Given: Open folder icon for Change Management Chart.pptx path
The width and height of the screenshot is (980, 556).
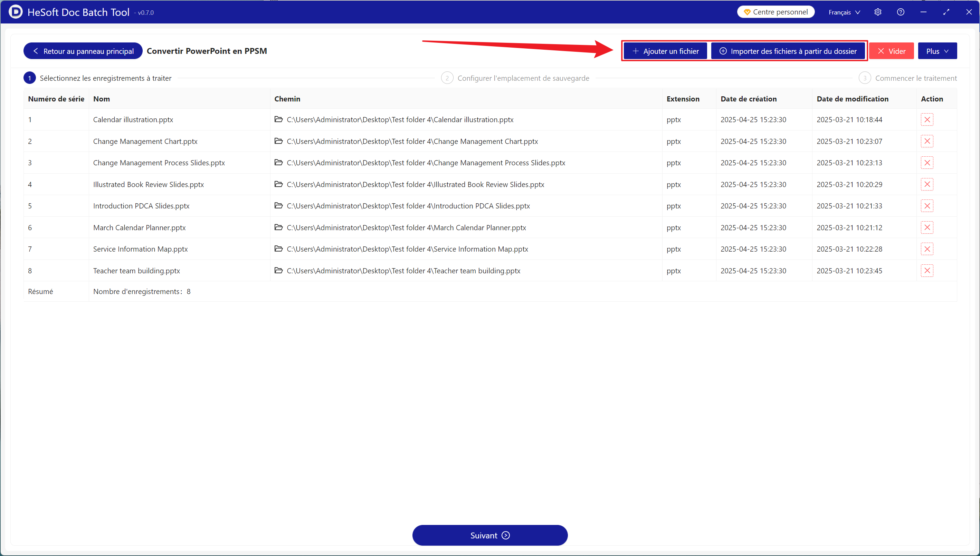Looking at the screenshot, I should click(279, 141).
